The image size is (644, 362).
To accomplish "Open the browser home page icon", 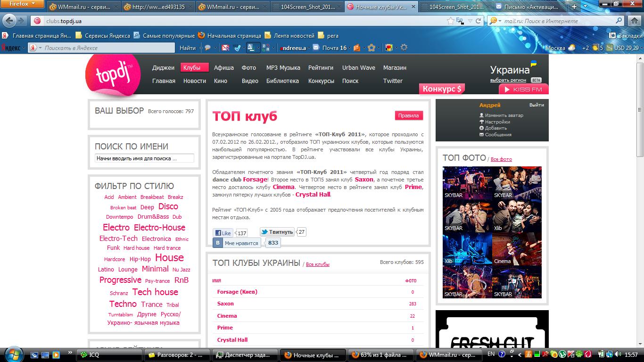I will point(634,21).
